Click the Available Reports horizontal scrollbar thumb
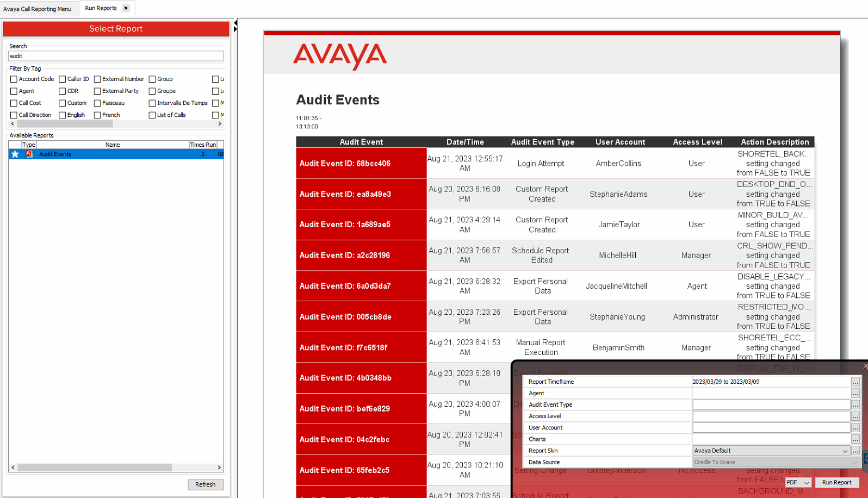This screenshot has height=498, width=868. tap(95, 468)
